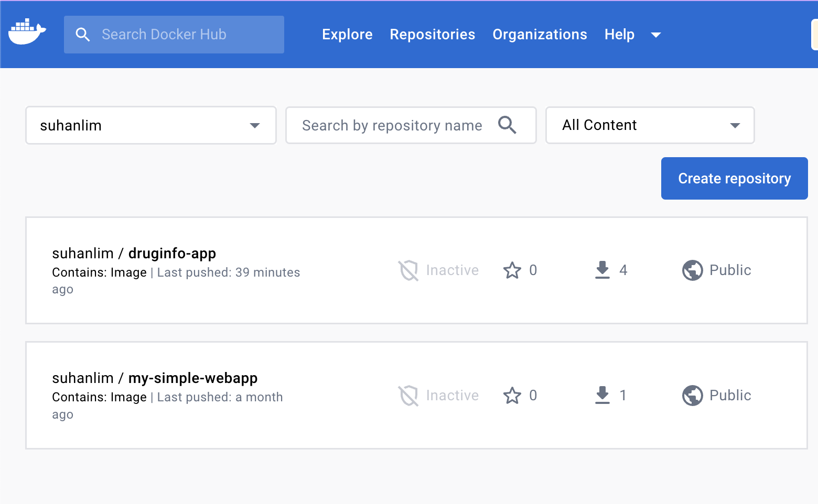Screen dimensions: 818x504
Task: Click the download icon for druginfo-app
Action: (602, 270)
